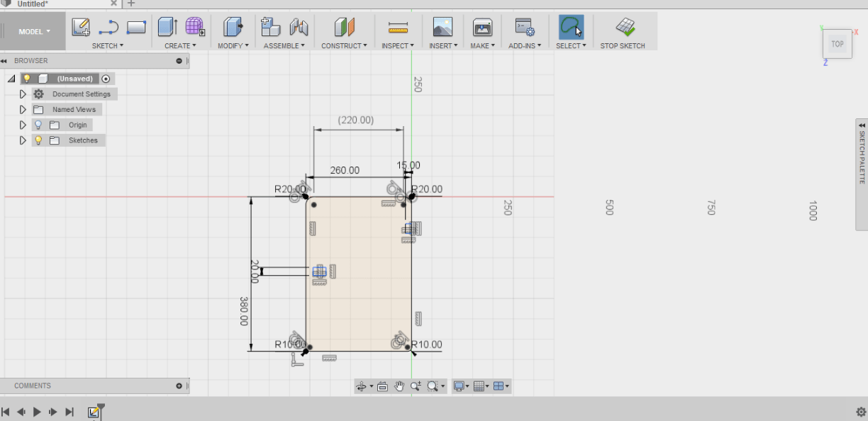Click the Orbit navigation icon
Image resolution: width=868 pixels, height=421 pixels.
pos(362,386)
